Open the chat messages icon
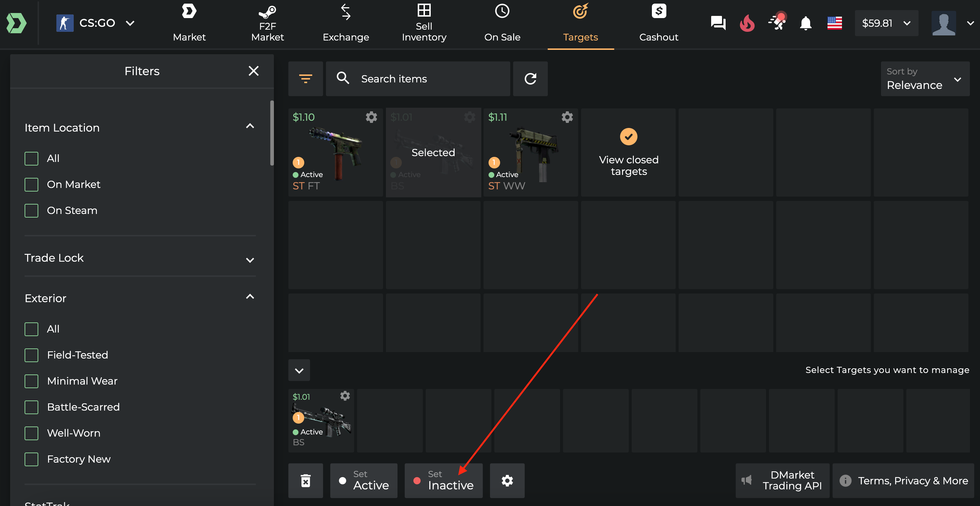Image resolution: width=980 pixels, height=506 pixels. click(718, 23)
